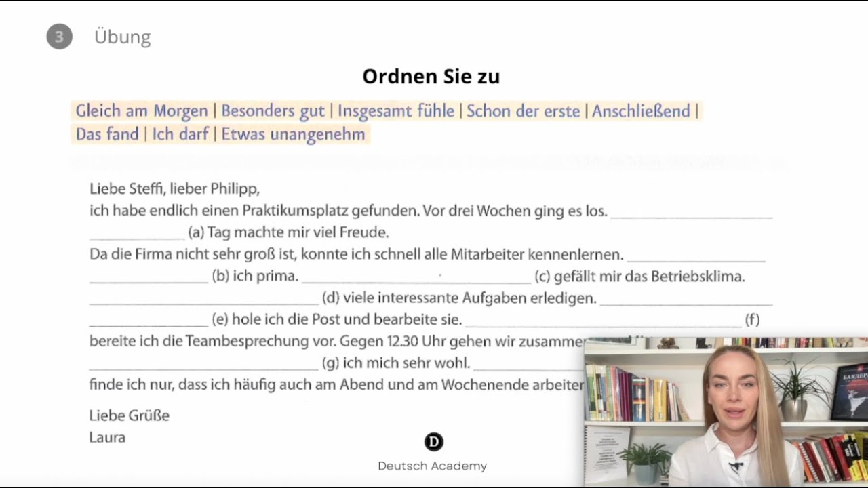The width and height of the screenshot is (868, 488).
Task: Click the 'Ordnen Sie zu' title
Action: point(431,77)
